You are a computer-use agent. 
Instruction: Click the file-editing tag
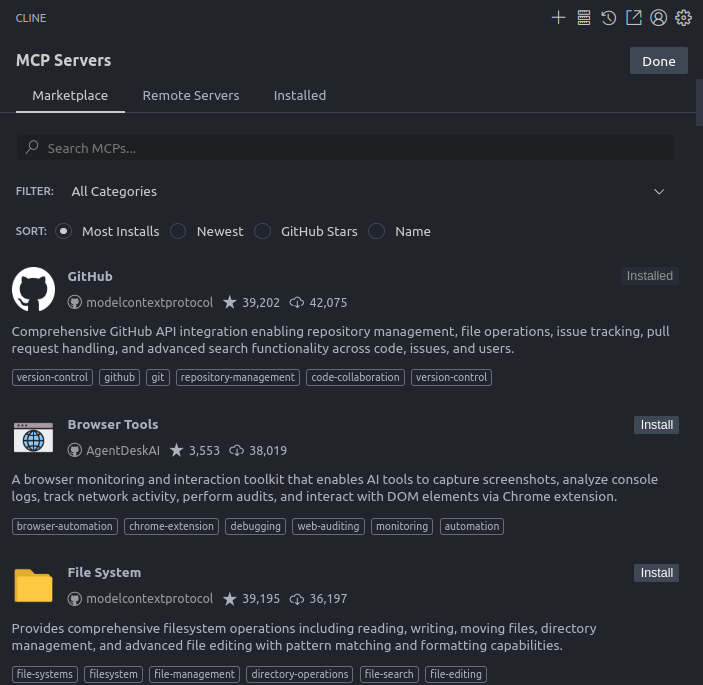pyautogui.click(x=456, y=674)
